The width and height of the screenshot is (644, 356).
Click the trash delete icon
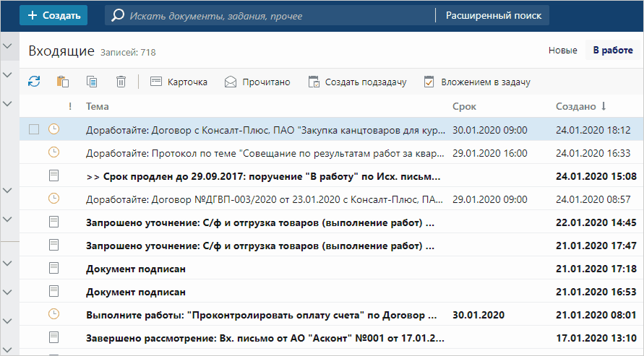pyautogui.click(x=121, y=82)
